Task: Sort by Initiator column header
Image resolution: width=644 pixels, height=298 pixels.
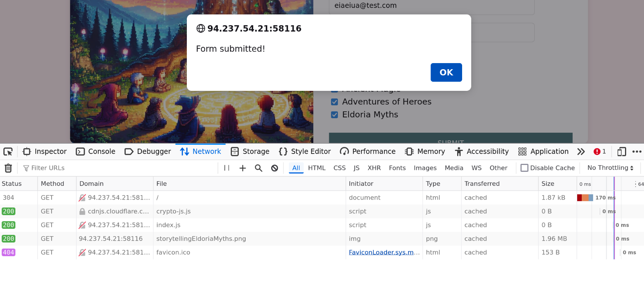Action: pyautogui.click(x=384, y=184)
